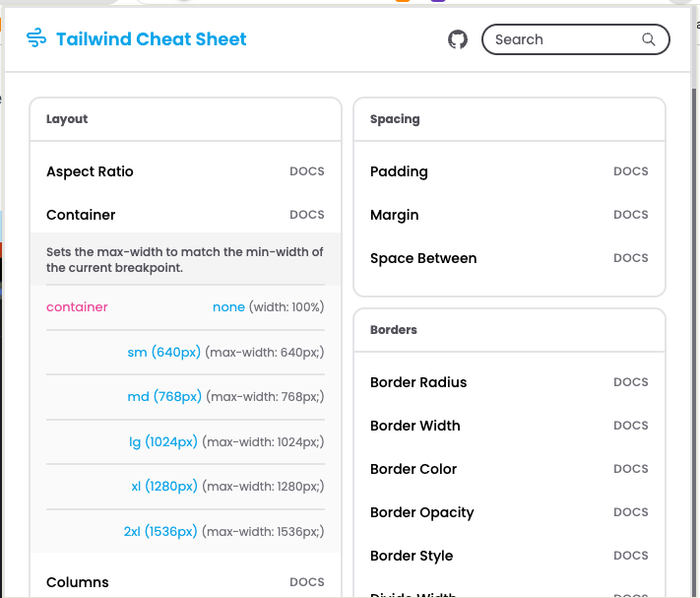
Task: Open DOCS link for Border Width
Action: [x=631, y=426]
